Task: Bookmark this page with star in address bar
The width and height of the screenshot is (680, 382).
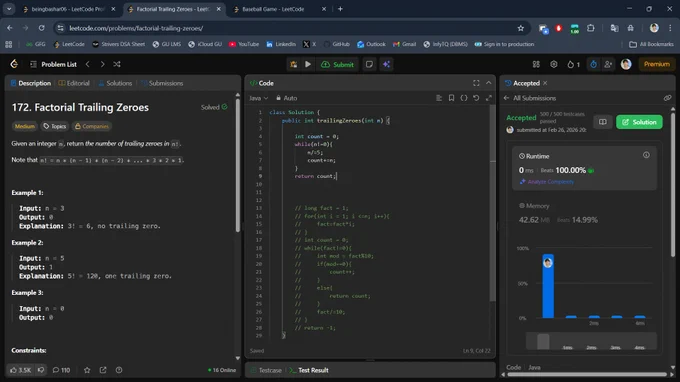Action: 520,28
